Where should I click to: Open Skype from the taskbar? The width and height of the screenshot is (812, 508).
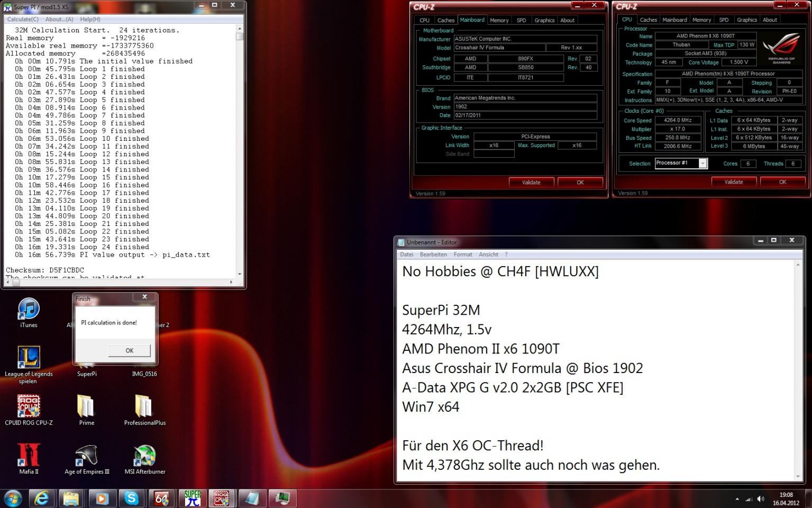tap(131, 498)
